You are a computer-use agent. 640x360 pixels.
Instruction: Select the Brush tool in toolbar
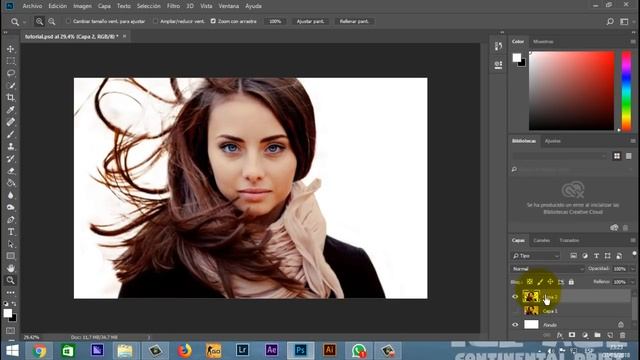pyautogui.click(x=11, y=134)
